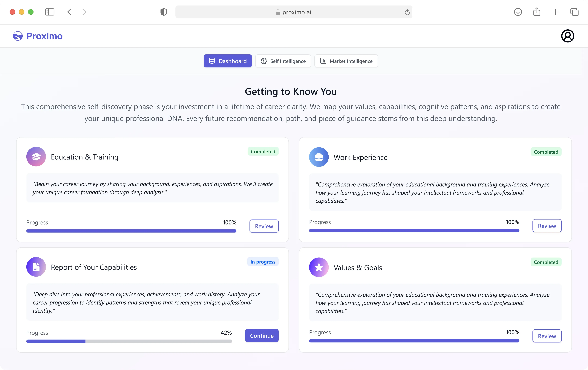Switch to the Self Intelligence tab

283,61
